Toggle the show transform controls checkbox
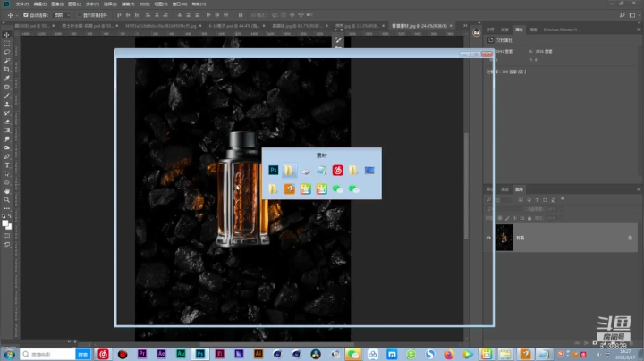This screenshot has width=644, height=361. click(79, 15)
